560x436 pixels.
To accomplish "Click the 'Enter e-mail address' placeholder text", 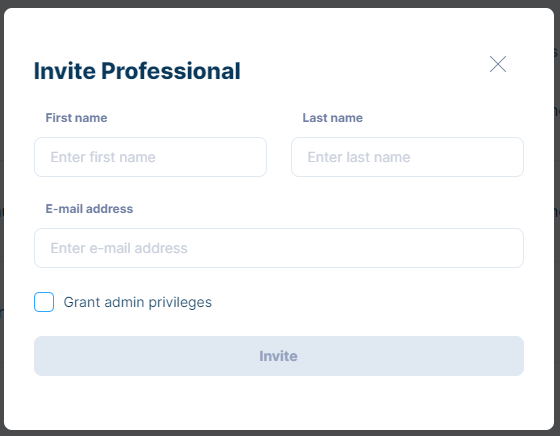I will pos(119,248).
